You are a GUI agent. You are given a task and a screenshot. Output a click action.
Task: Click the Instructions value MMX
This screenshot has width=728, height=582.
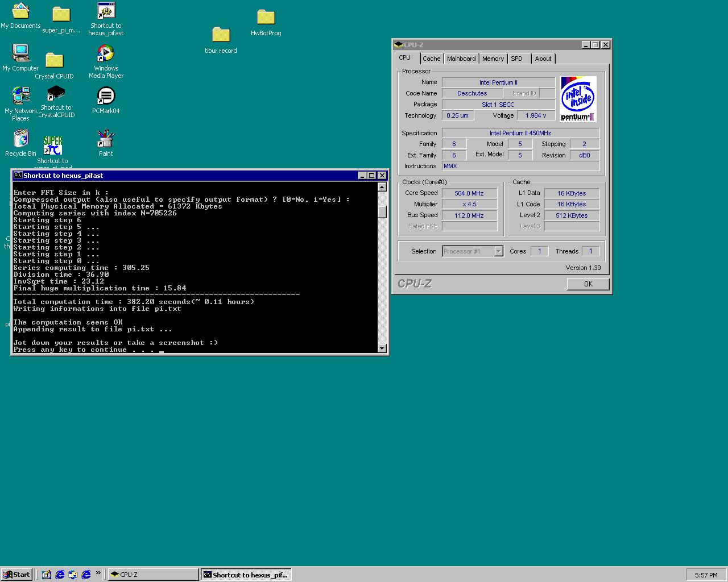(520, 166)
